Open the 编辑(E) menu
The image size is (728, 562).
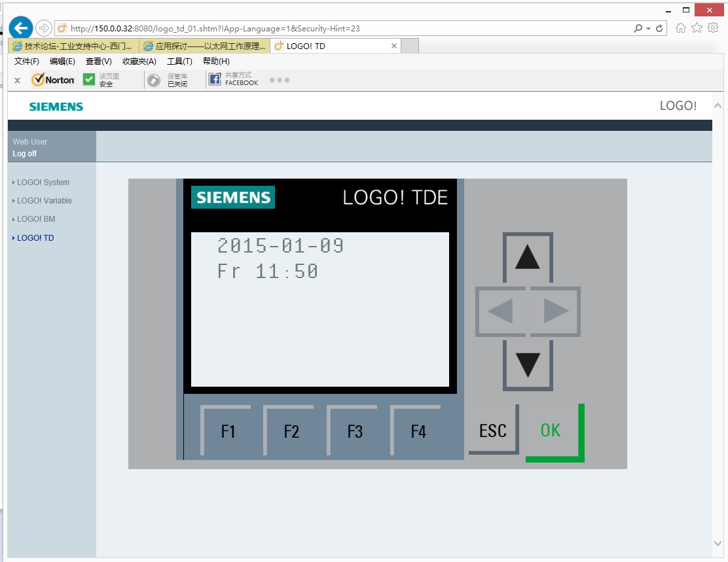tap(62, 61)
